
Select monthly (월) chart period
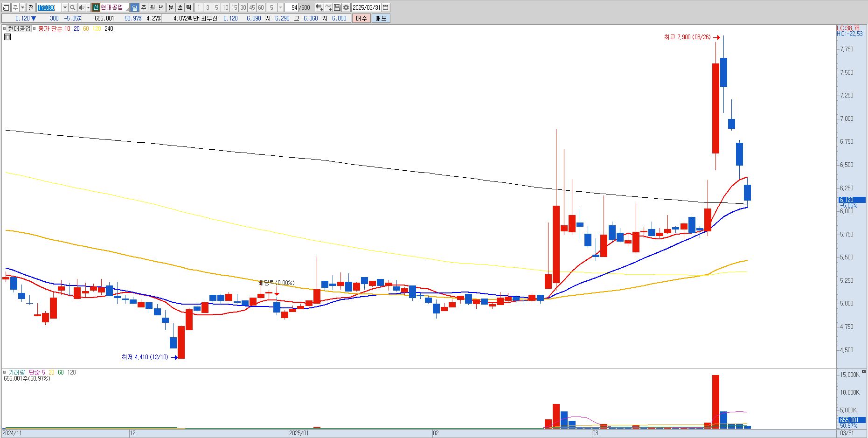(x=152, y=7)
